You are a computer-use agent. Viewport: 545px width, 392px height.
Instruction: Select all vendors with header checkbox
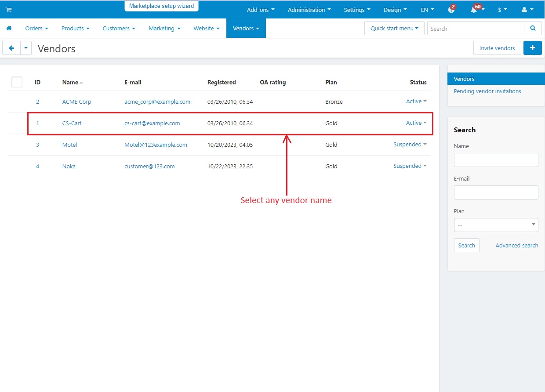tap(17, 82)
